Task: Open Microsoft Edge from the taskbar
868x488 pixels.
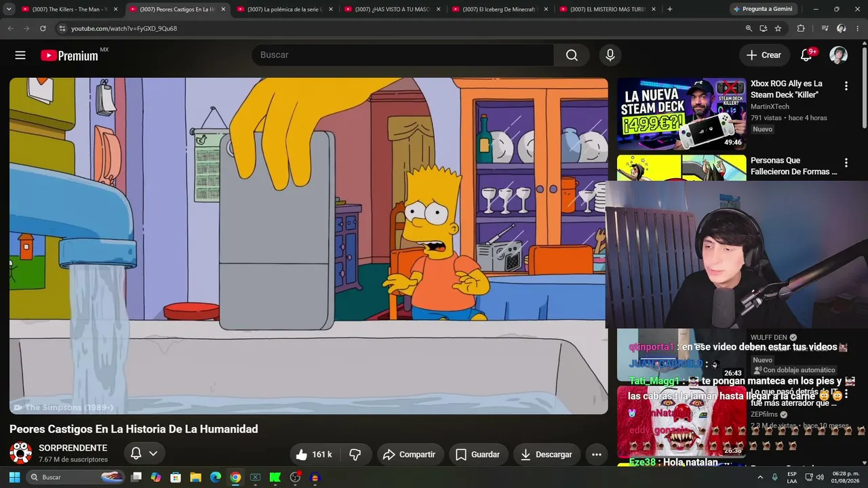Action: tap(216, 477)
